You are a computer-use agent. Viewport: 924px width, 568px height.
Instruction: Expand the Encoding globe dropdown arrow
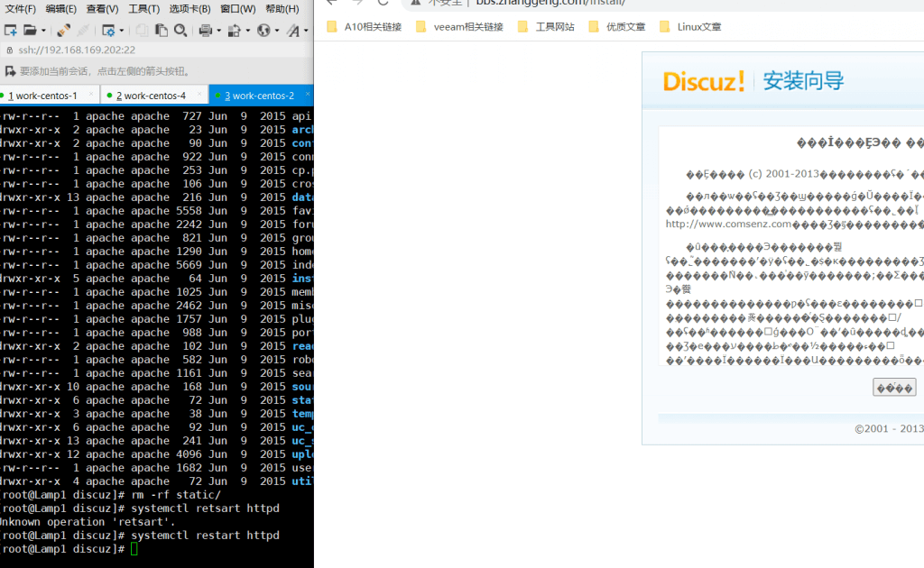pyautogui.click(x=277, y=31)
